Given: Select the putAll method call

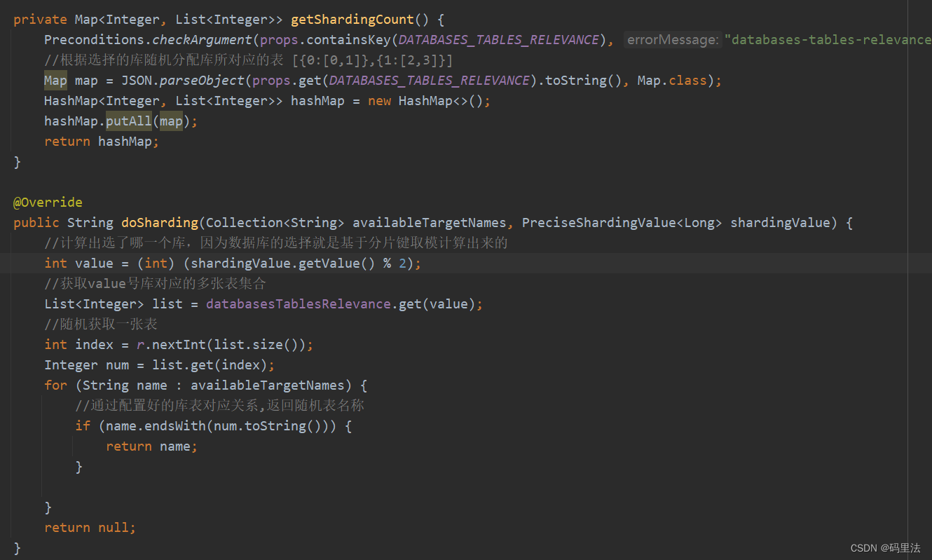Looking at the screenshot, I should pos(128,121).
